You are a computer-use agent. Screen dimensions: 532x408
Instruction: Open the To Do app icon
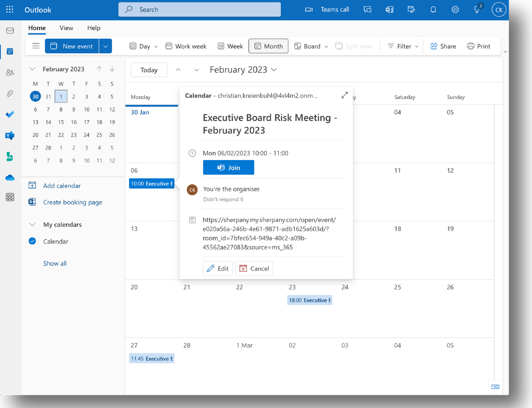10,114
